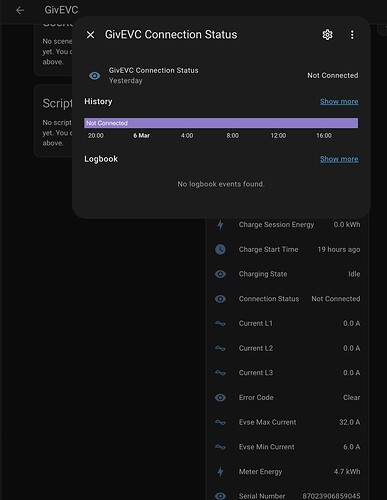Show more Logbook entries

tap(339, 159)
